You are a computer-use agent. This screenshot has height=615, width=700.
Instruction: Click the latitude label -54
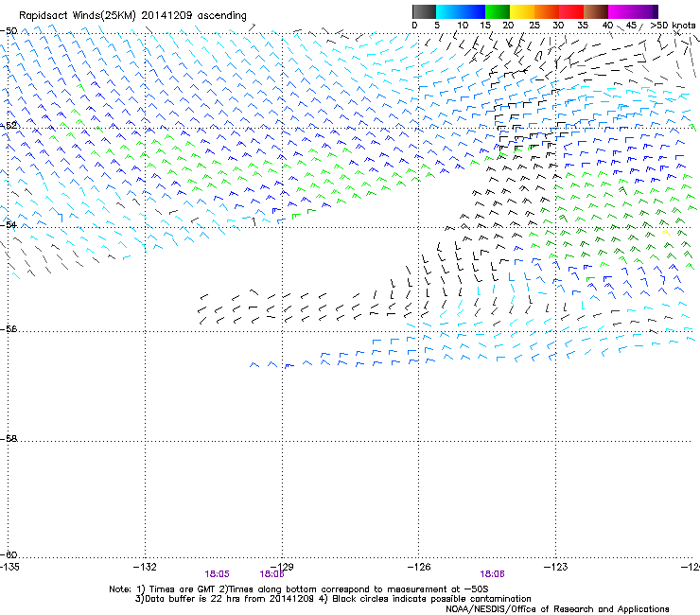click(9, 224)
